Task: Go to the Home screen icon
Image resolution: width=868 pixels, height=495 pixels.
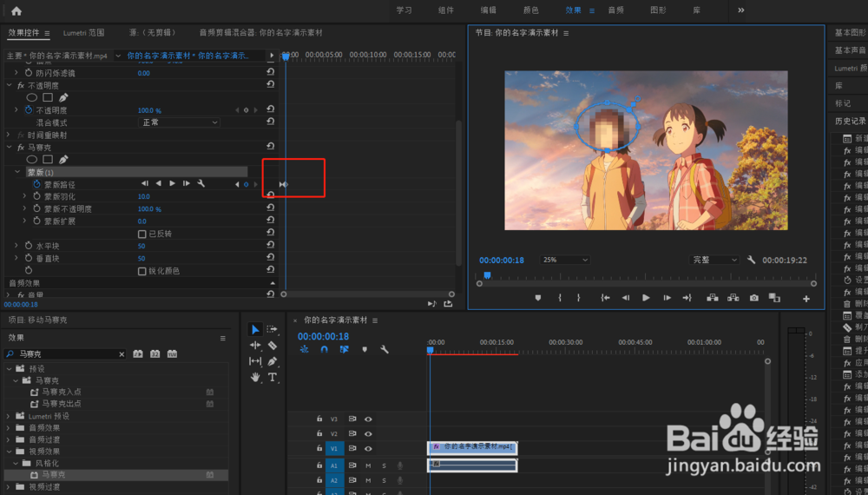Action: pos(16,10)
